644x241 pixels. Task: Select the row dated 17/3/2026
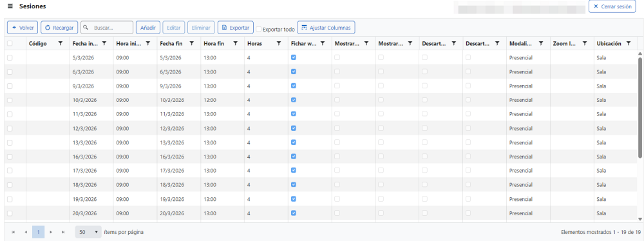[x=10, y=171]
